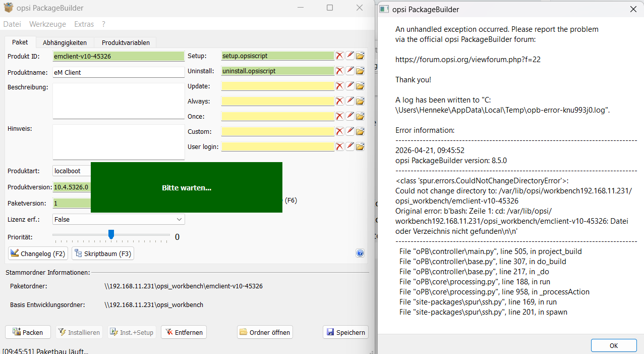Click the Priorität slider handle
The image size is (644, 354).
tap(111, 234)
